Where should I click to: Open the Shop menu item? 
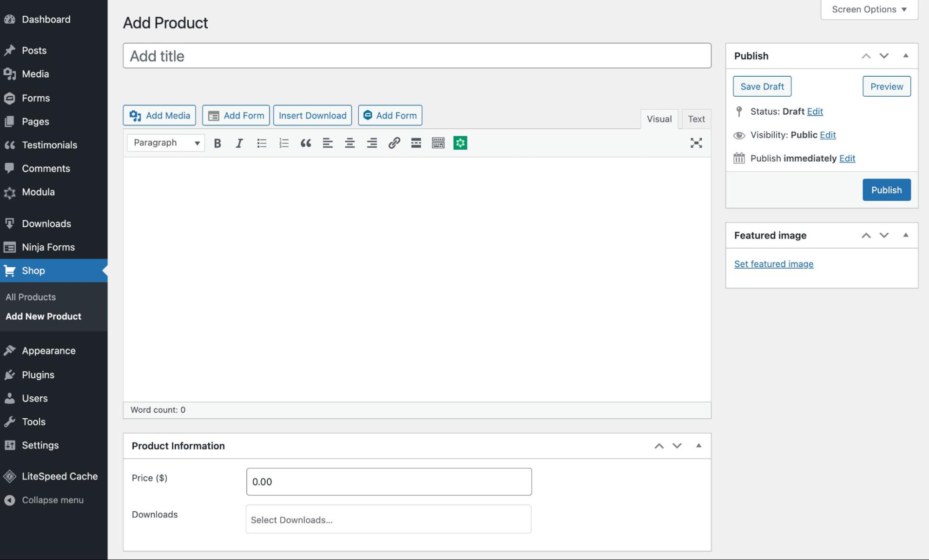(x=33, y=270)
